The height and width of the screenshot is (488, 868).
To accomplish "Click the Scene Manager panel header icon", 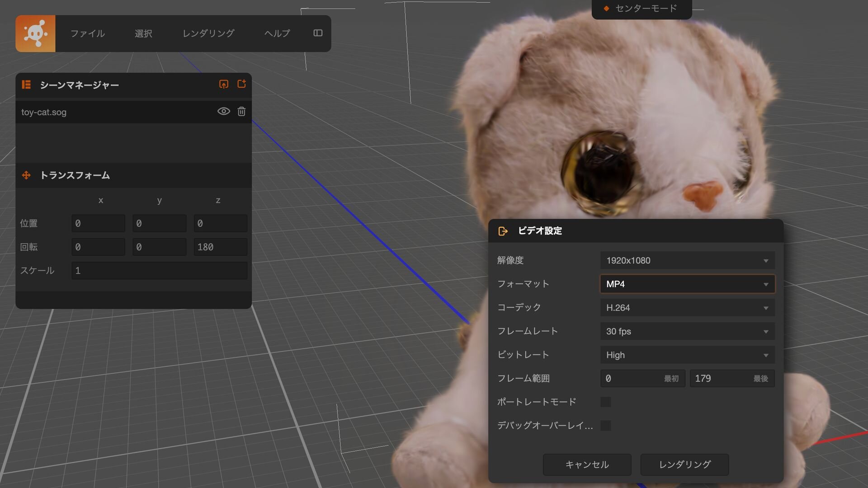I will point(26,85).
